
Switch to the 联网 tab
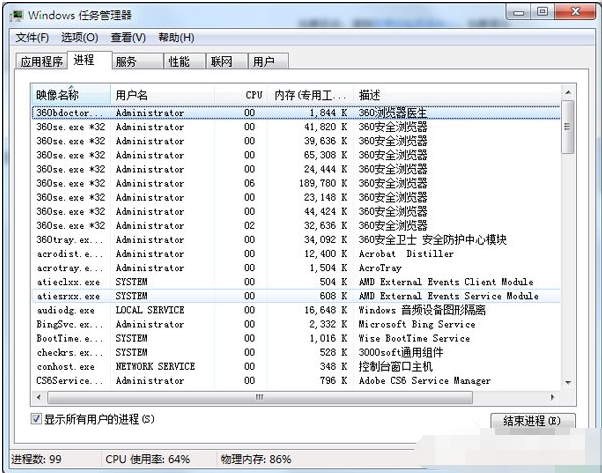tap(221, 62)
